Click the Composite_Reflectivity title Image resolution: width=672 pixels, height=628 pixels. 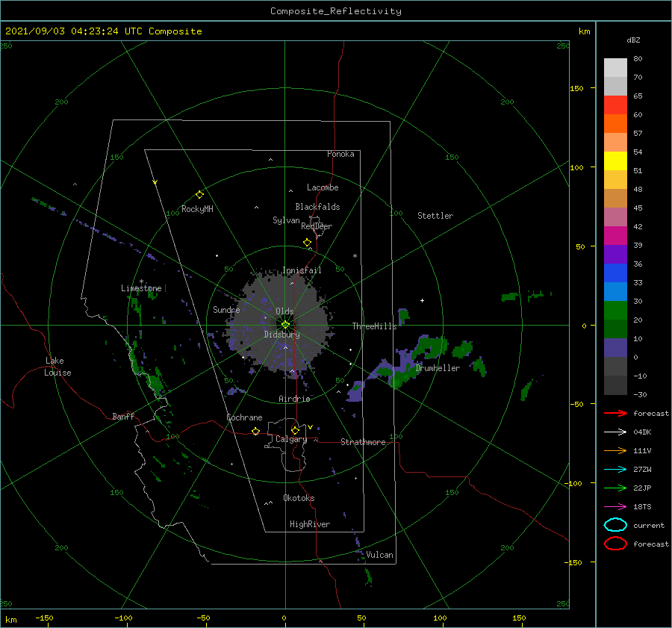click(335, 11)
